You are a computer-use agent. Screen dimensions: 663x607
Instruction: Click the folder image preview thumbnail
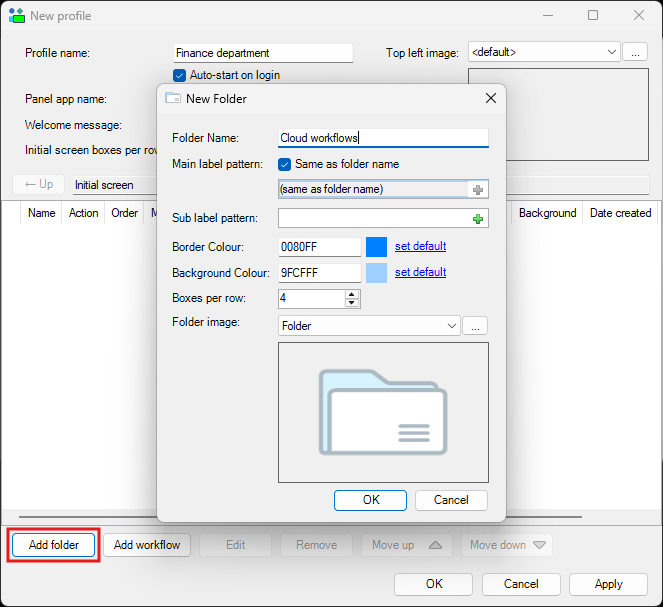tap(383, 413)
